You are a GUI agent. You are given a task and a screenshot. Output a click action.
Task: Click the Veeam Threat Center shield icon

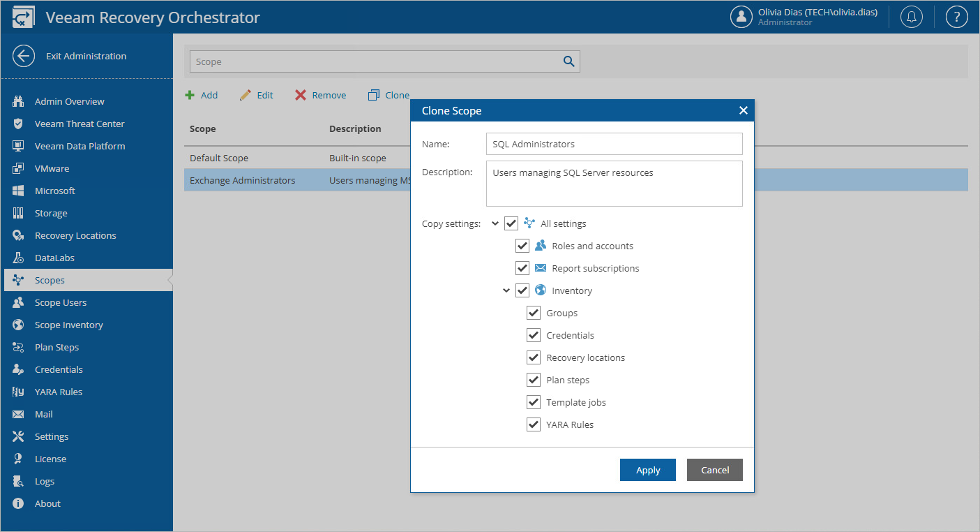(x=19, y=124)
